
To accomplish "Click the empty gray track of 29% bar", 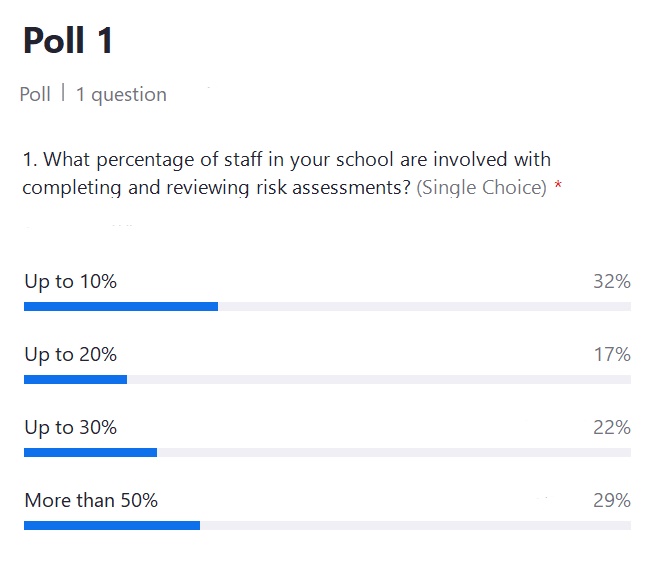I will 415,526.
